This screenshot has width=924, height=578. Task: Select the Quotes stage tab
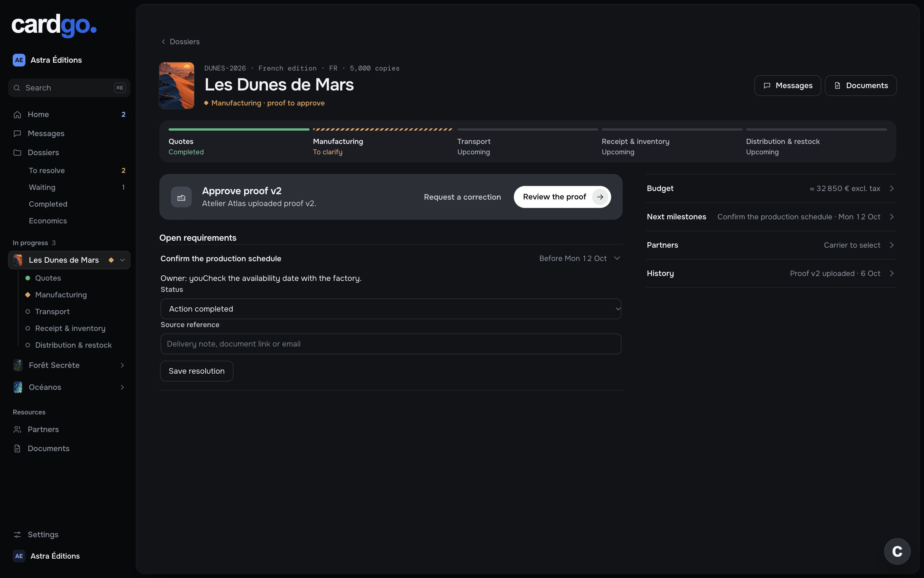tap(239, 142)
